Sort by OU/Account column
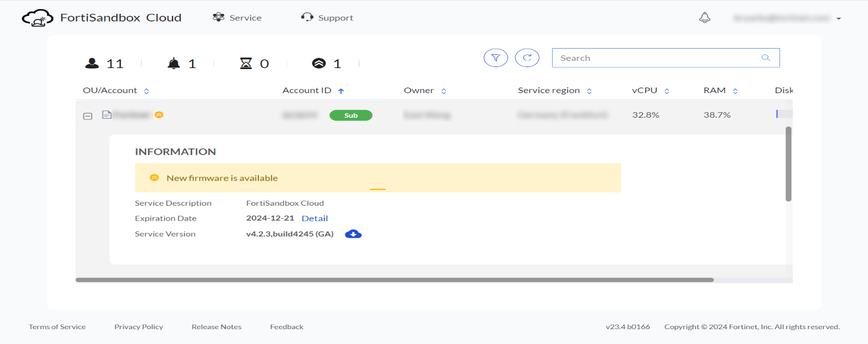 pos(147,91)
